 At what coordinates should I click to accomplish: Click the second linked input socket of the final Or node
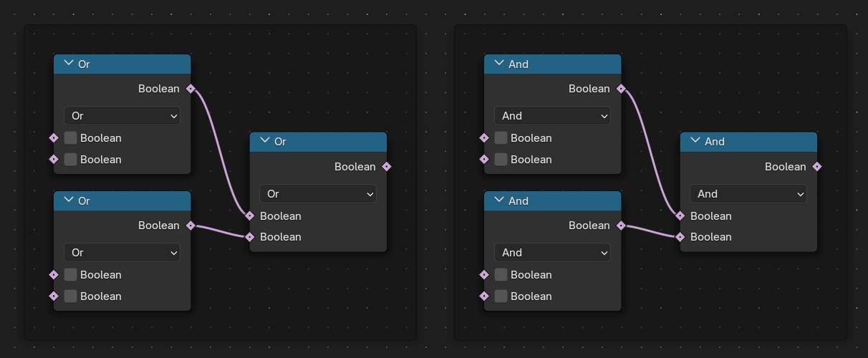(250, 237)
